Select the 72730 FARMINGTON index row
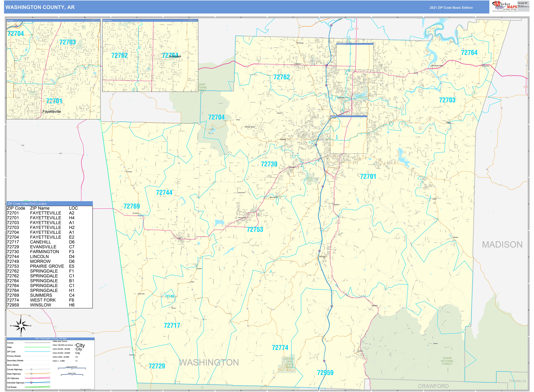The height and width of the screenshot is (392, 534). point(50,252)
